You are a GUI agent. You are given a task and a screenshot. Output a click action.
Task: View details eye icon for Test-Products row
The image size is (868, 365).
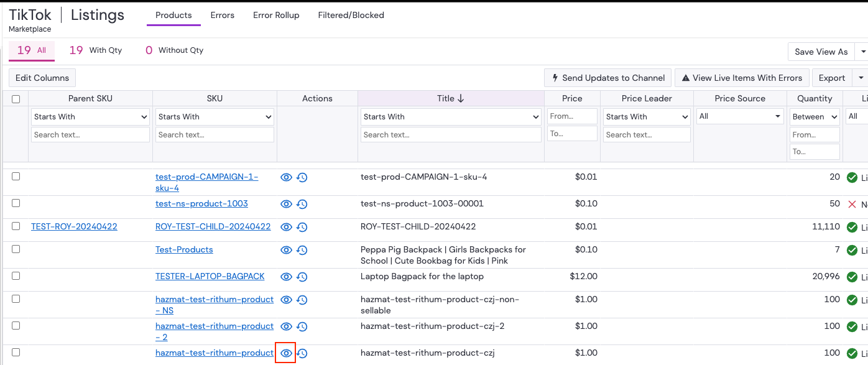286,250
